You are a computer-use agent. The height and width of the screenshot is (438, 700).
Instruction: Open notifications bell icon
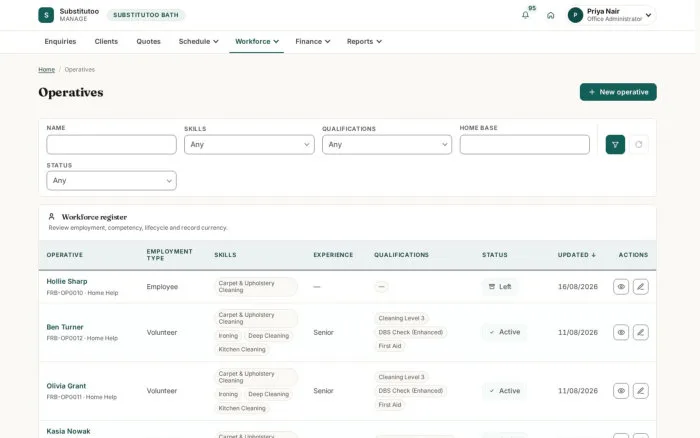tap(525, 15)
